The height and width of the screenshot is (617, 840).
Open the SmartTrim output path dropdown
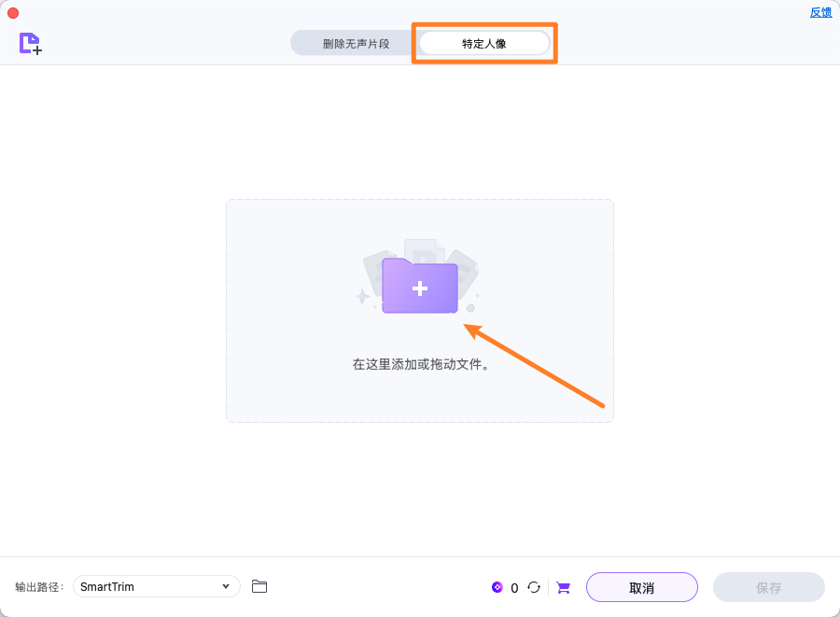point(156,586)
